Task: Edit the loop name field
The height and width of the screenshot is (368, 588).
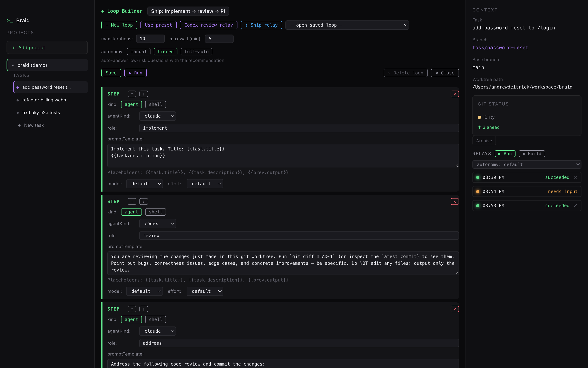Action: [x=188, y=11]
